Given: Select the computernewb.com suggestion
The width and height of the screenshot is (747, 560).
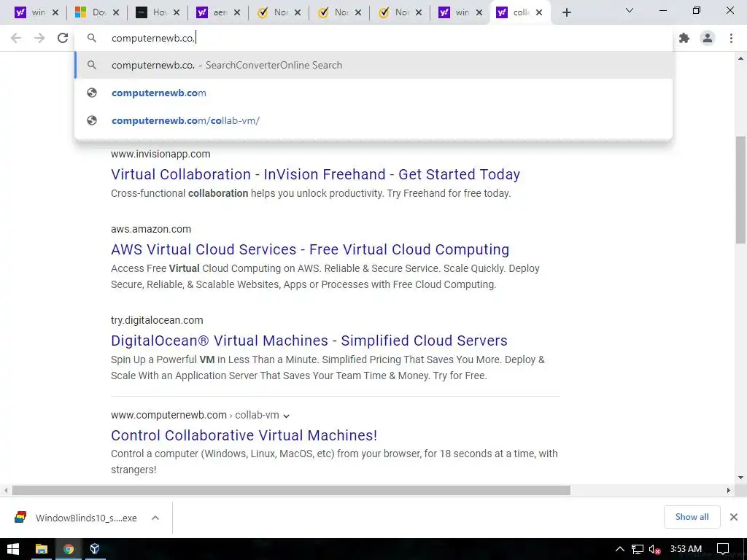Looking at the screenshot, I should (x=373, y=93).
